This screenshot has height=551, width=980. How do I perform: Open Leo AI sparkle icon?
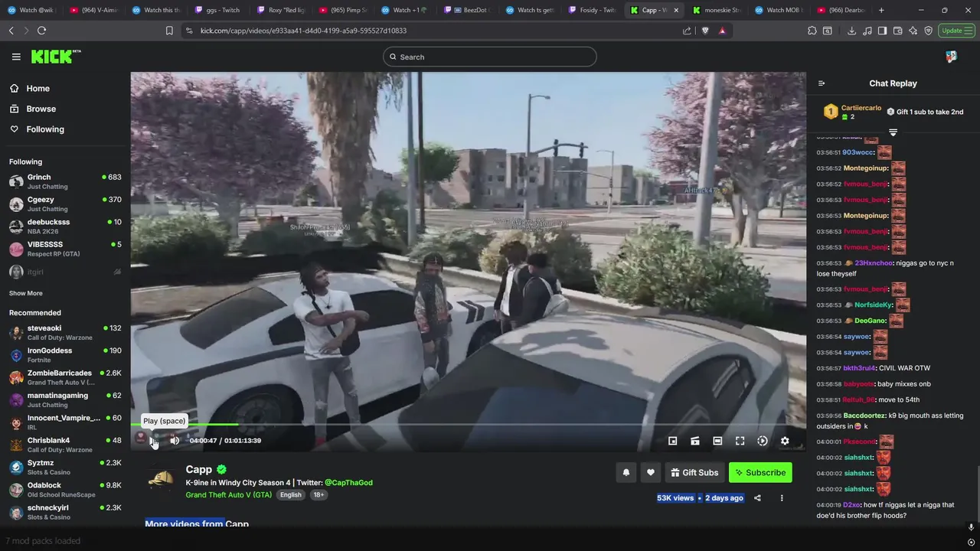[x=913, y=31]
